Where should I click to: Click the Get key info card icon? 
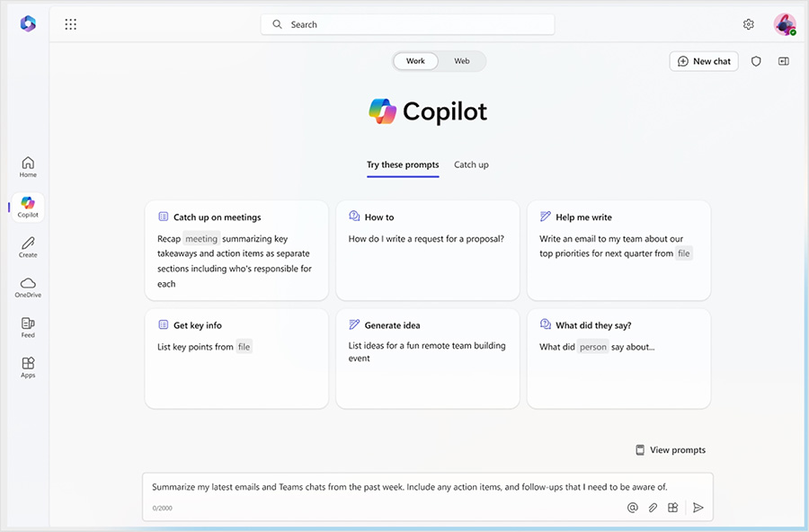163,324
